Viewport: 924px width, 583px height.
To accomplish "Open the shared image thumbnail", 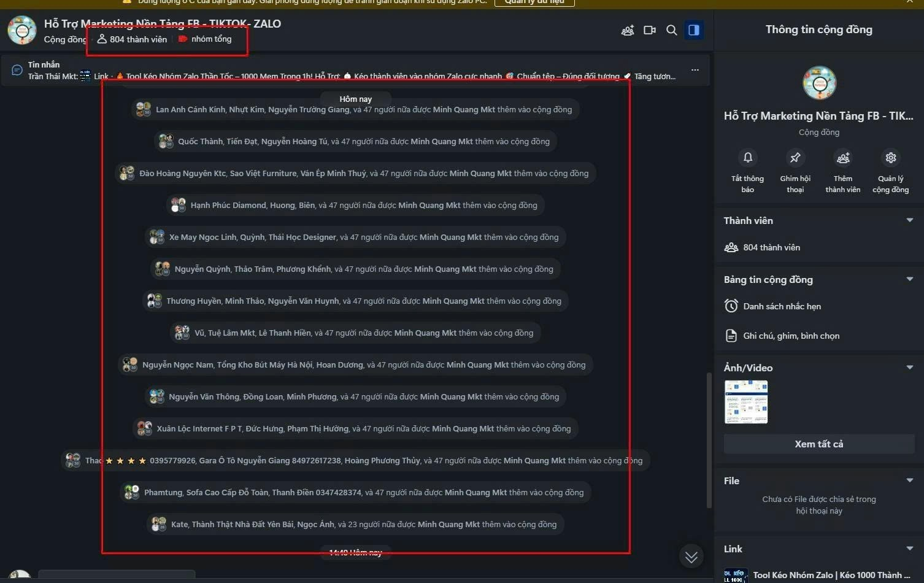I will click(x=746, y=402).
